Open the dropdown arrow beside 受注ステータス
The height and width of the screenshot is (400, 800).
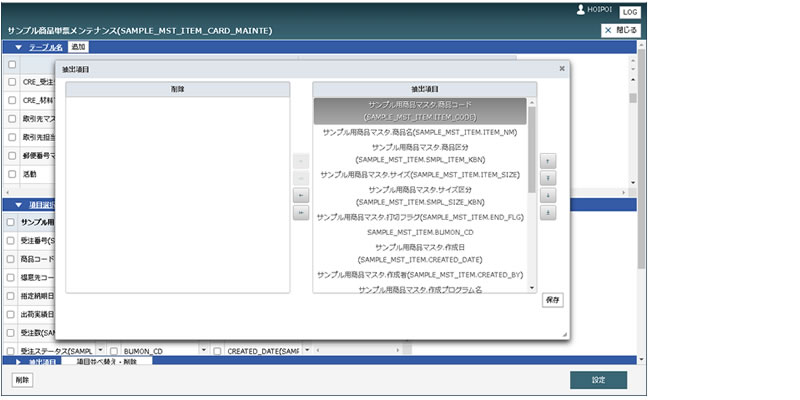pyautogui.click(x=100, y=351)
